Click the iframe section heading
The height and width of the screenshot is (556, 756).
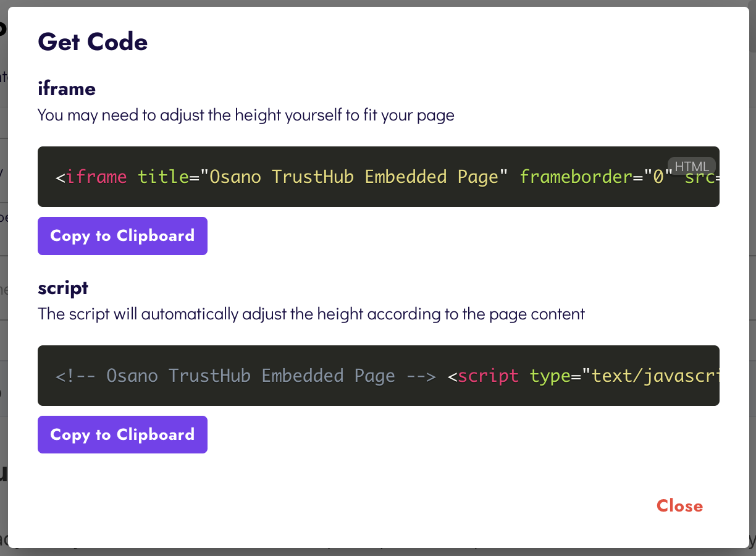click(x=67, y=89)
